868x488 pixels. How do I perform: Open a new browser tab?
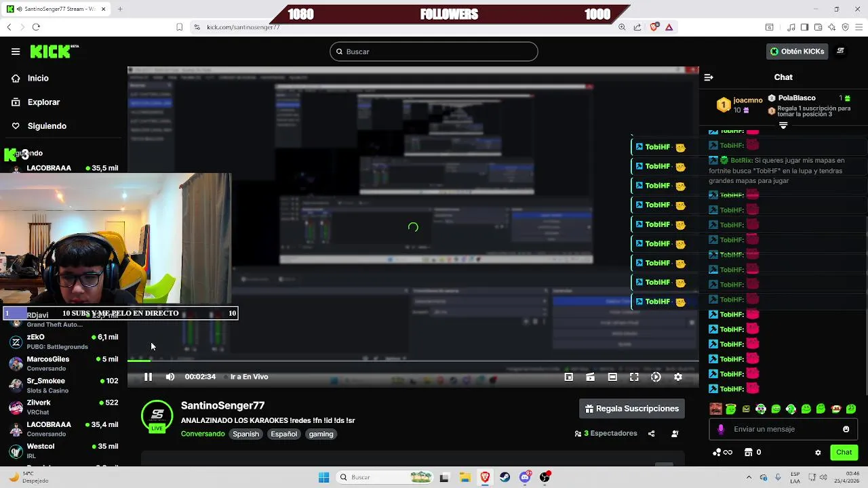click(120, 9)
